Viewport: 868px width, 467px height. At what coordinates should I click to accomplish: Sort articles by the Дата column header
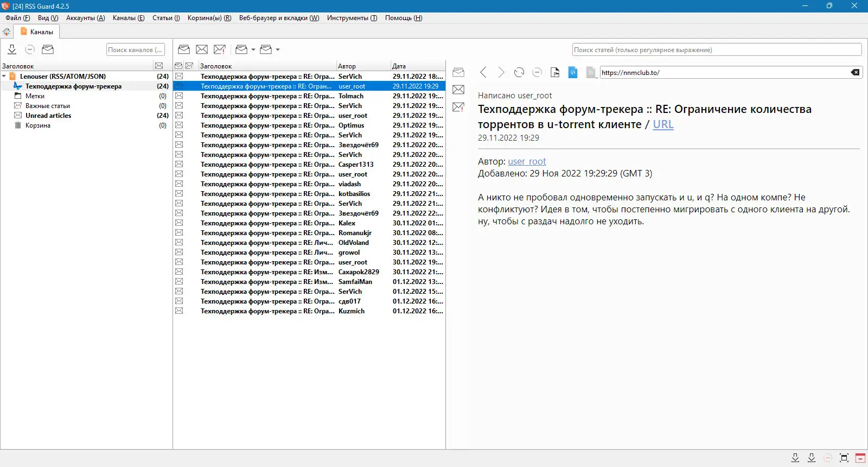point(418,66)
